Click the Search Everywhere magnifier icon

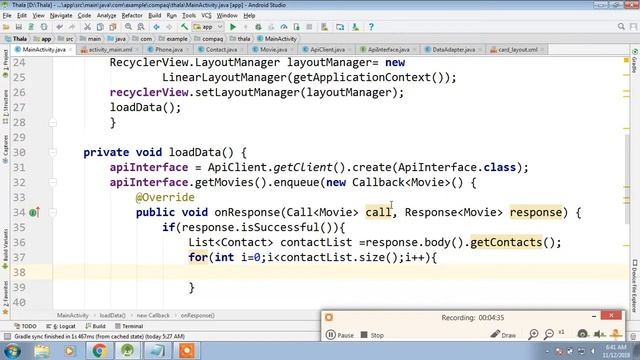pos(621,27)
